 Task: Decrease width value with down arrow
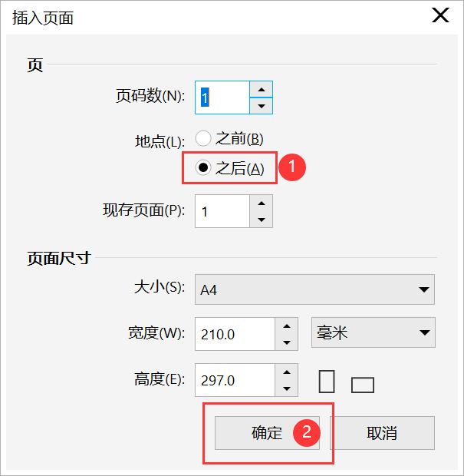(x=286, y=342)
